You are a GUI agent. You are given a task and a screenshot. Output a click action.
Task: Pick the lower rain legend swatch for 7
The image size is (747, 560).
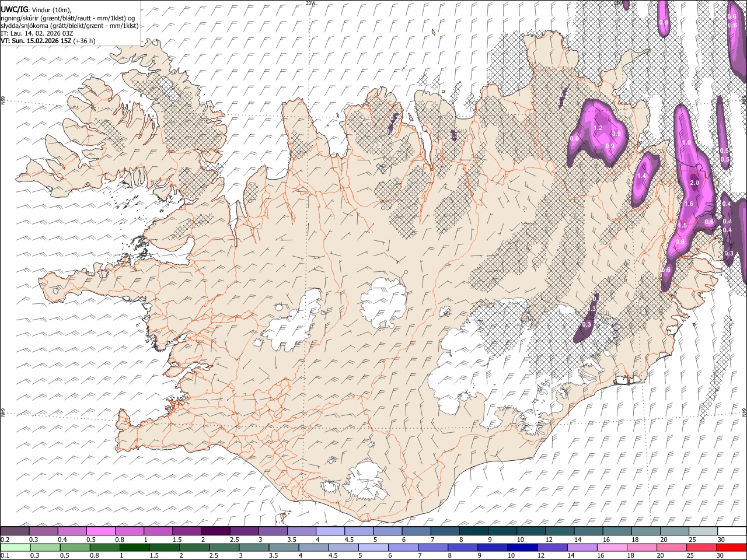433,547
